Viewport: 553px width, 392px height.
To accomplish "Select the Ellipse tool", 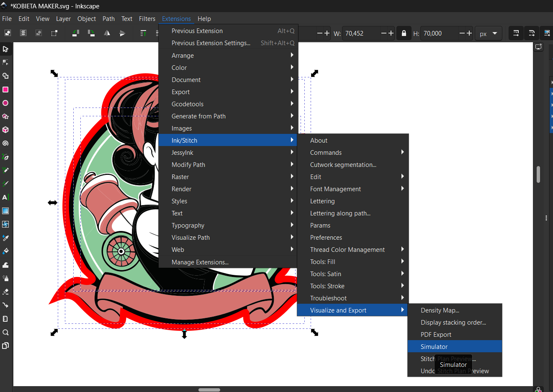I will pyautogui.click(x=5, y=103).
